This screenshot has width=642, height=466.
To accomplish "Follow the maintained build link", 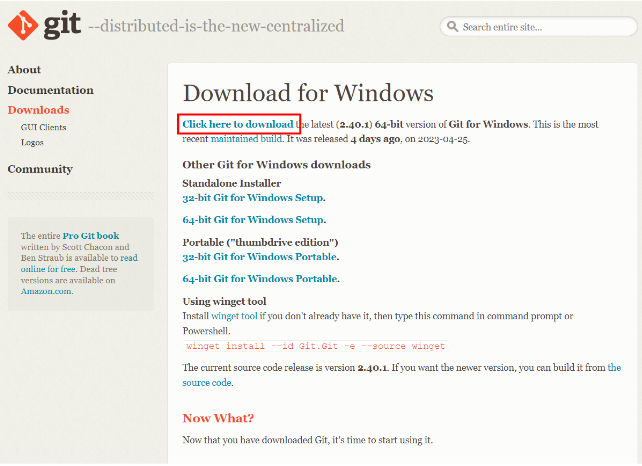I will [x=246, y=139].
